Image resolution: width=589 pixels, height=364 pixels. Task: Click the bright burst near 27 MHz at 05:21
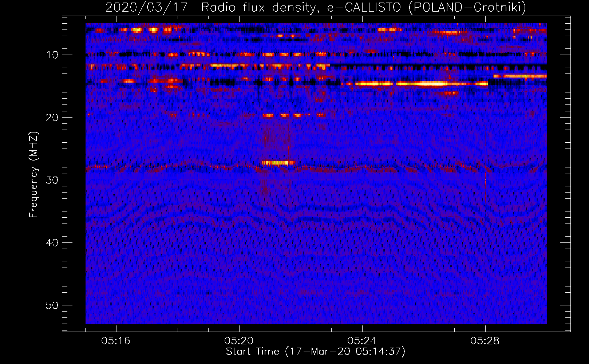click(x=278, y=163)
